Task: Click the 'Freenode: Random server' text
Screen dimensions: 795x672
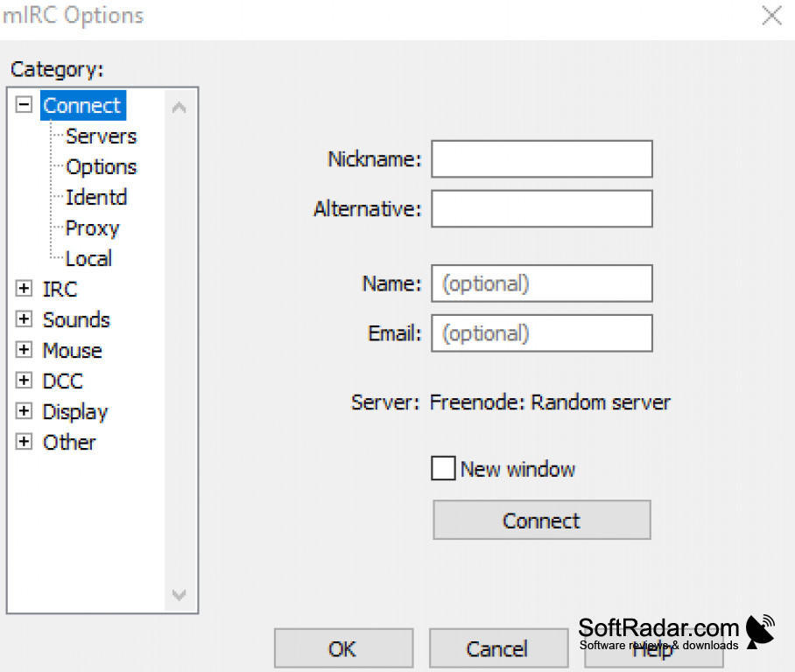Action: (550, 402)
